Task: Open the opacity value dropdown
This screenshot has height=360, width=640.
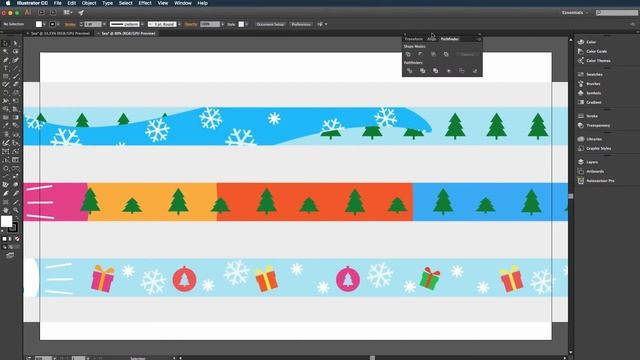Action: click(x=222, y=24)
